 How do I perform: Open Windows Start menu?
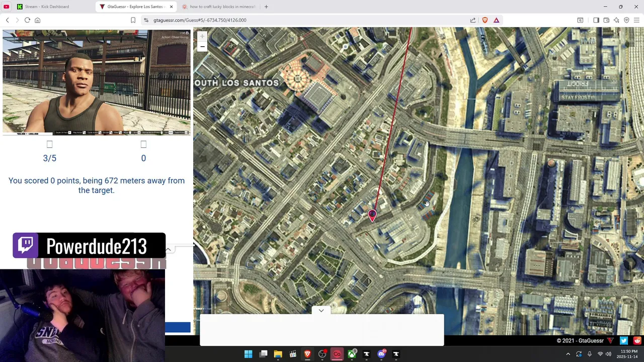pyautogui.click(x=248, y=354)
